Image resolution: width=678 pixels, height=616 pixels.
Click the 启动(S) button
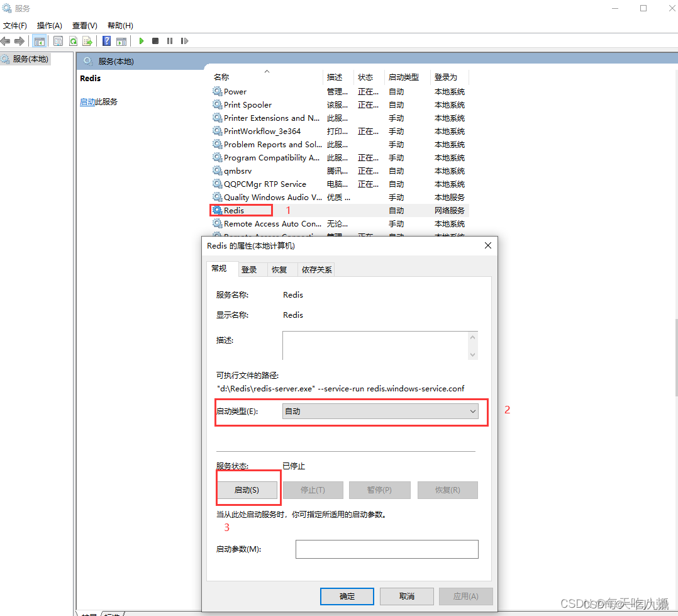click(247, 490)
